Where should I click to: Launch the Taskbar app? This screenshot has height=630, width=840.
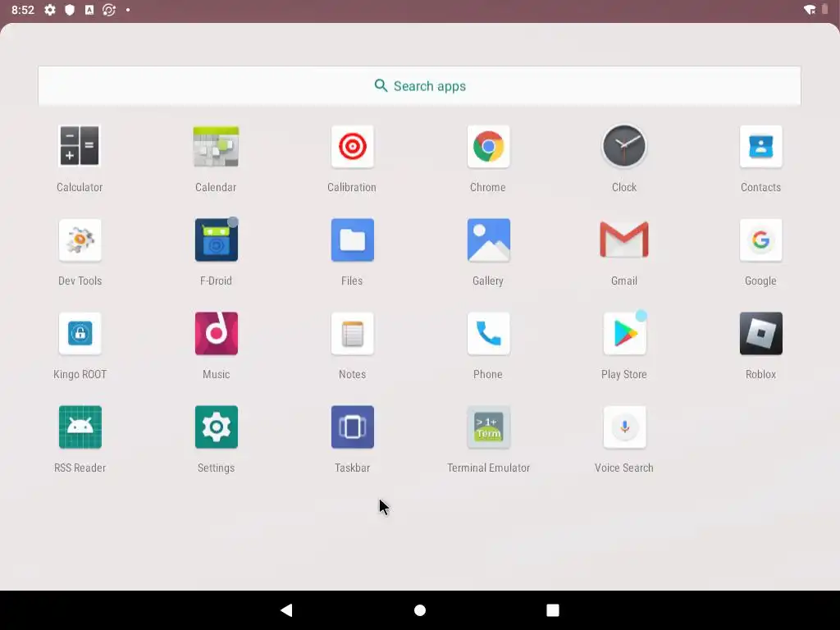coord(352,427)
